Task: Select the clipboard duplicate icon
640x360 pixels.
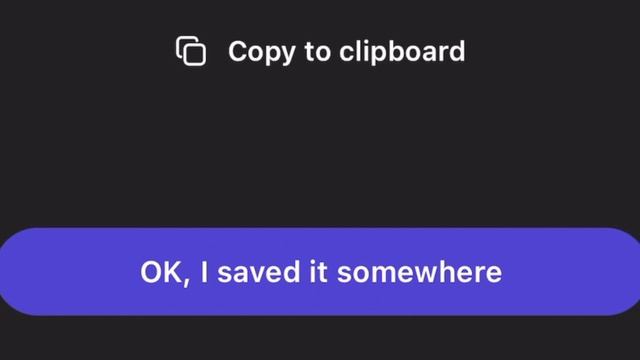Action: 191,51
